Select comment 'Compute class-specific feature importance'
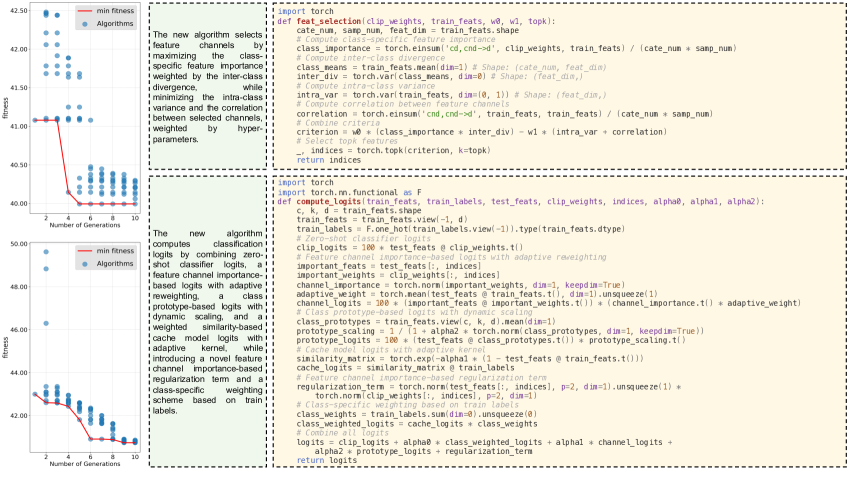 click(395, 39)
